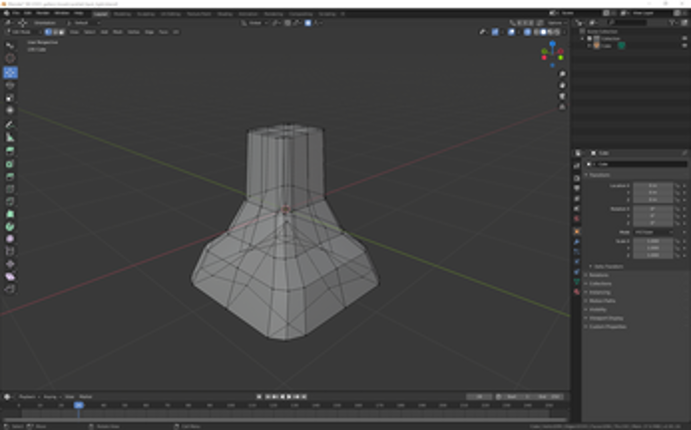Activate the Transform tool
691x430 pixels.
click(10, 110)
